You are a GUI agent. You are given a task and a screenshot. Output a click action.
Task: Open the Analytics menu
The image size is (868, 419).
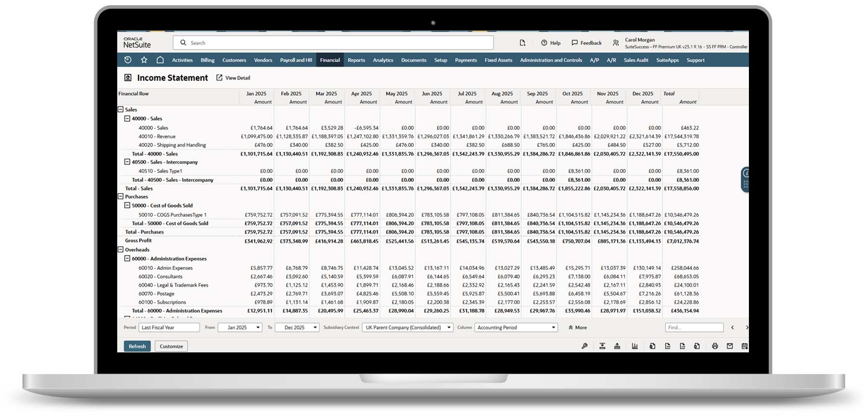click(x=383, y=60)
